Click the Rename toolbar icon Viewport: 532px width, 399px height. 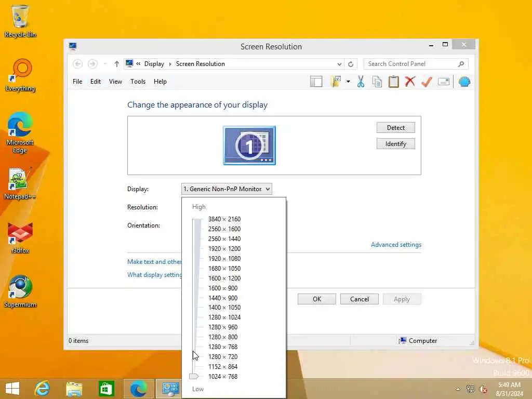click(x=444, y=82)
